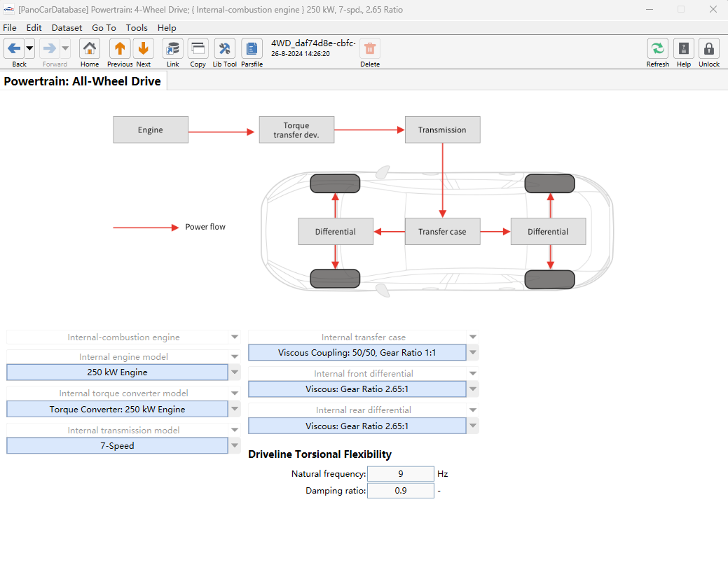Image resolution: width=728 pixels, height=565 pixels.
Task: Open the Help toolbar icon
Action: (684, 48)
